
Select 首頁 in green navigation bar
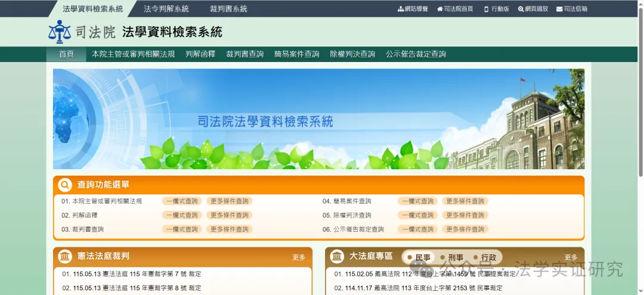coord(66,54)
